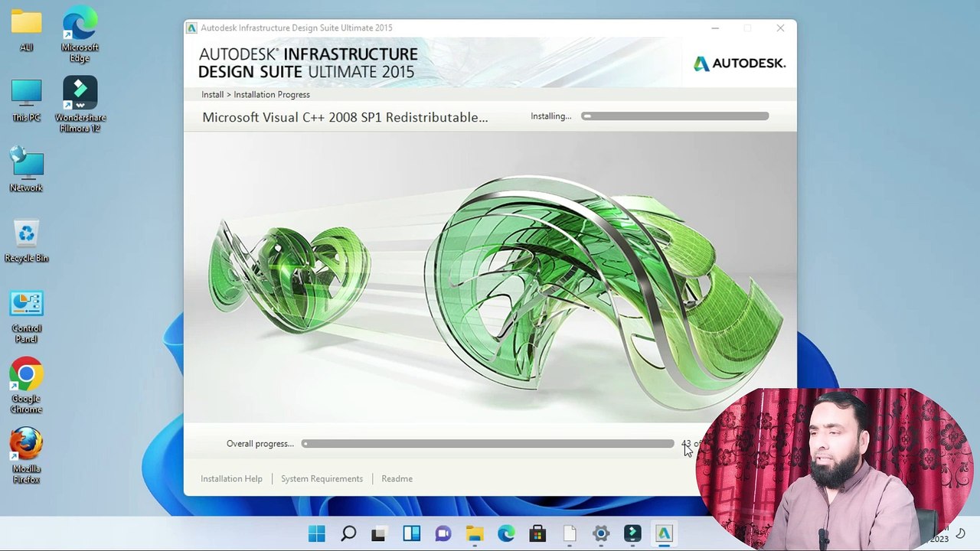The width and height of the screenshot is (980, 551).
Task: Open File Explorer from taskbar
Action: tap(474, 533)
